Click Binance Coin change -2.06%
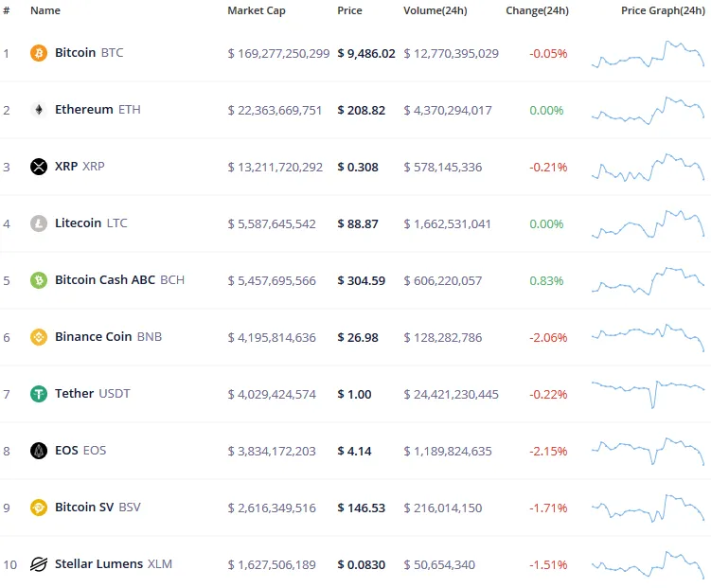Screen dimensions: 711x588 coord(548,337)
